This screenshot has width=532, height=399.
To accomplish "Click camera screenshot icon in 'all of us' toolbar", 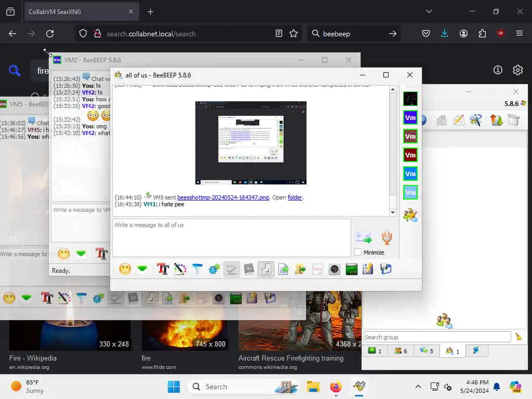I will click(x=334, y=269).
